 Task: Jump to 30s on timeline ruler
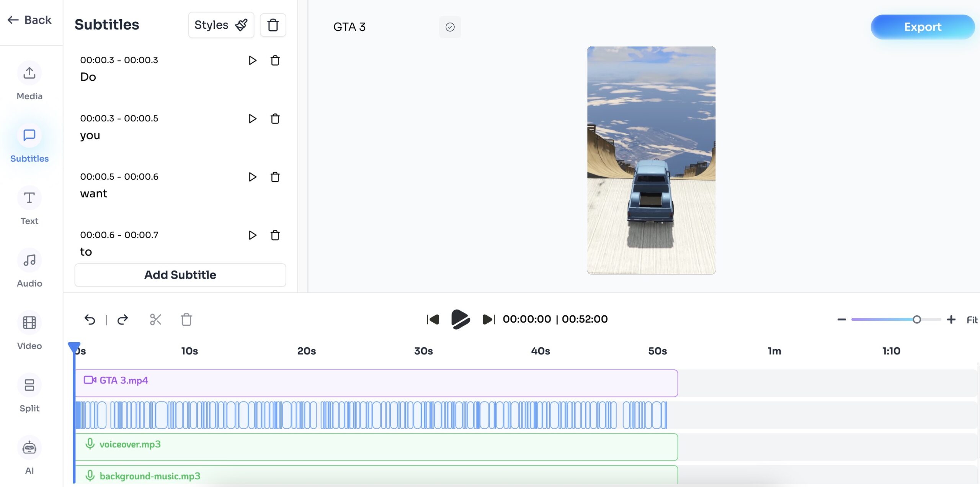tap(423, 351)
